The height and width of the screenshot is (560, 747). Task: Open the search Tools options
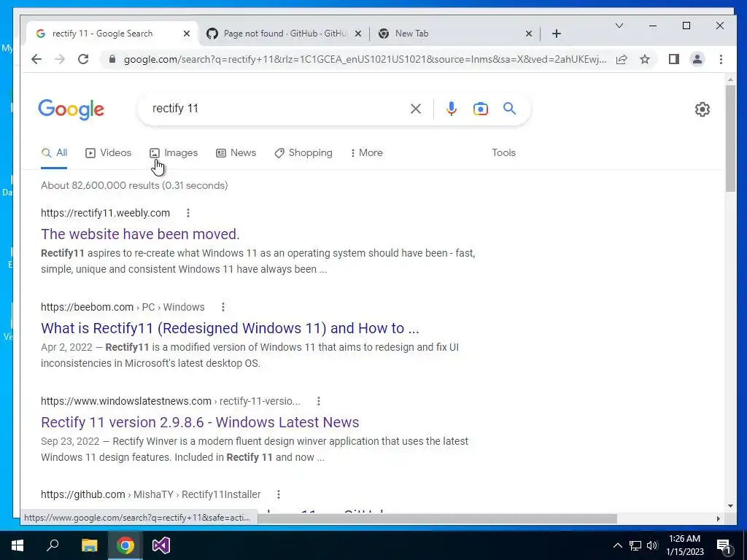point(503,153)
